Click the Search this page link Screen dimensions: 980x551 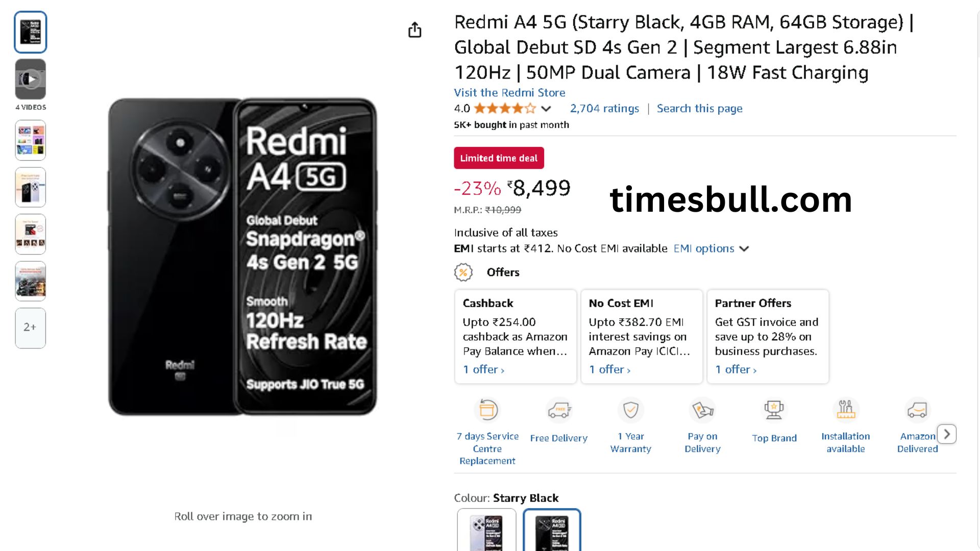[699, 109]
